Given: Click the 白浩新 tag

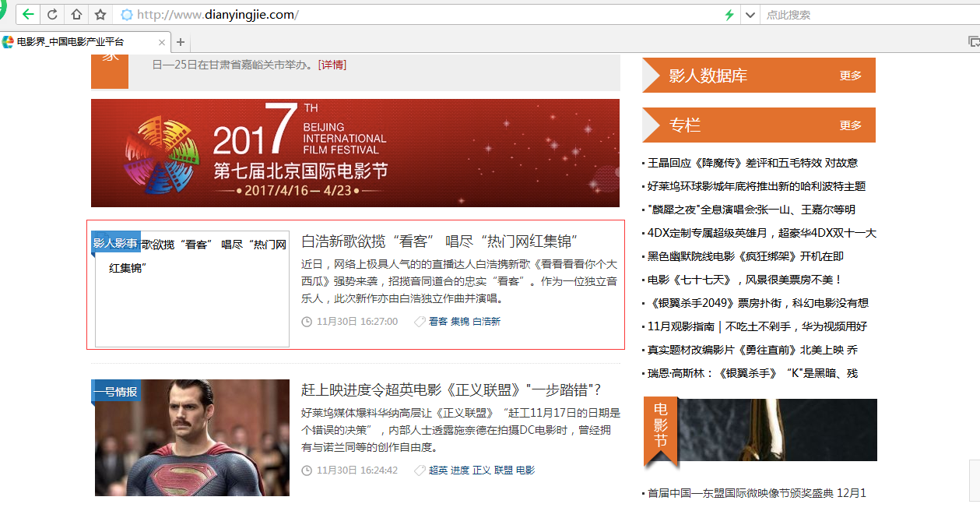Looking at the screenshot, I should click(x=486, y=321).
